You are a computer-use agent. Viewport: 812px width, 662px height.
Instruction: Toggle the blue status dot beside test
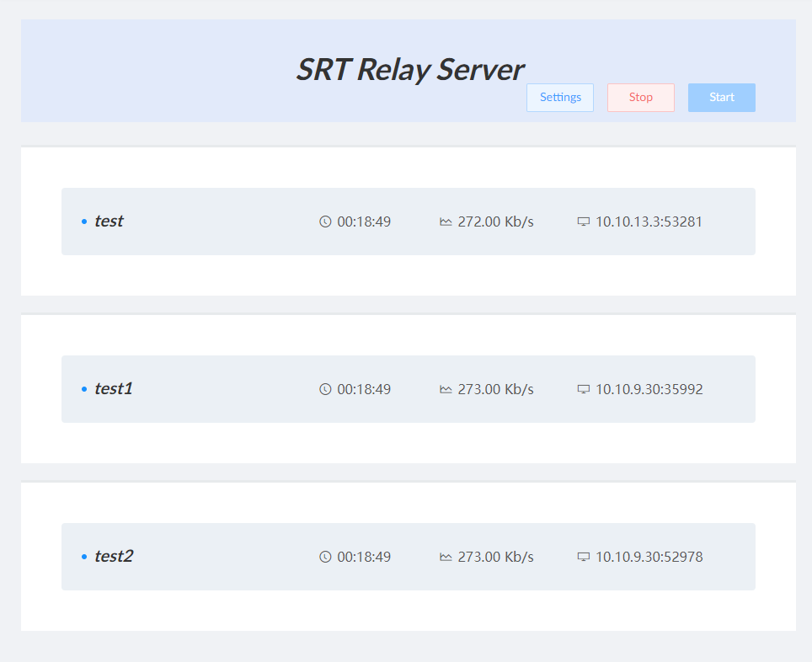click(83, 222)
